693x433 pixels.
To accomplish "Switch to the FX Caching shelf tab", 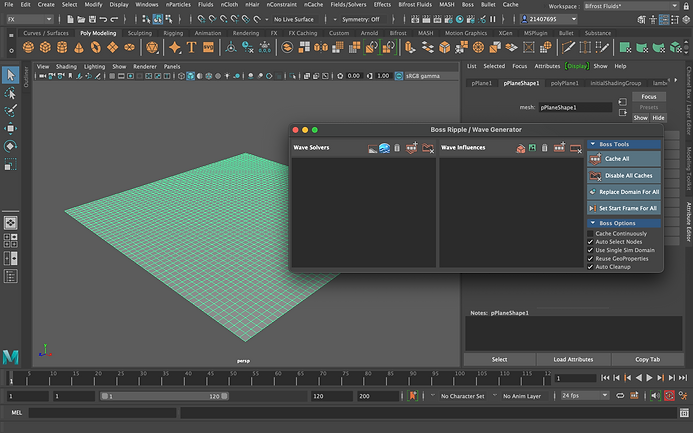I will (303, 33).
